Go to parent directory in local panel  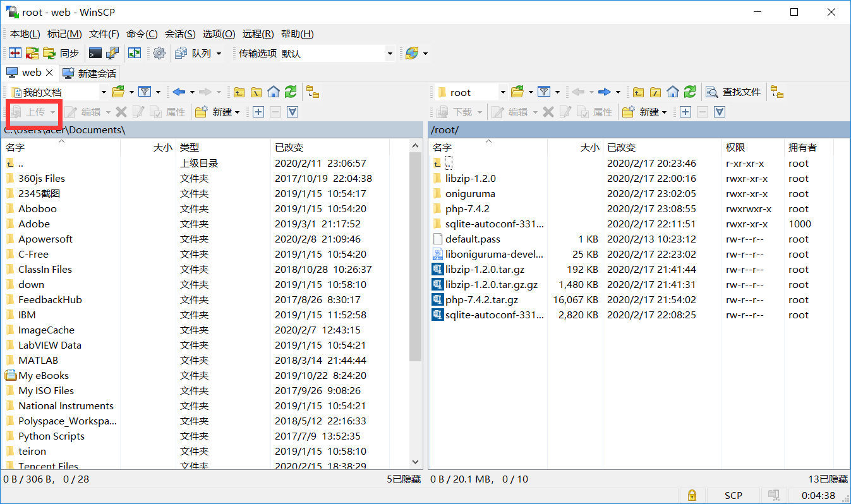pos(239,92)
